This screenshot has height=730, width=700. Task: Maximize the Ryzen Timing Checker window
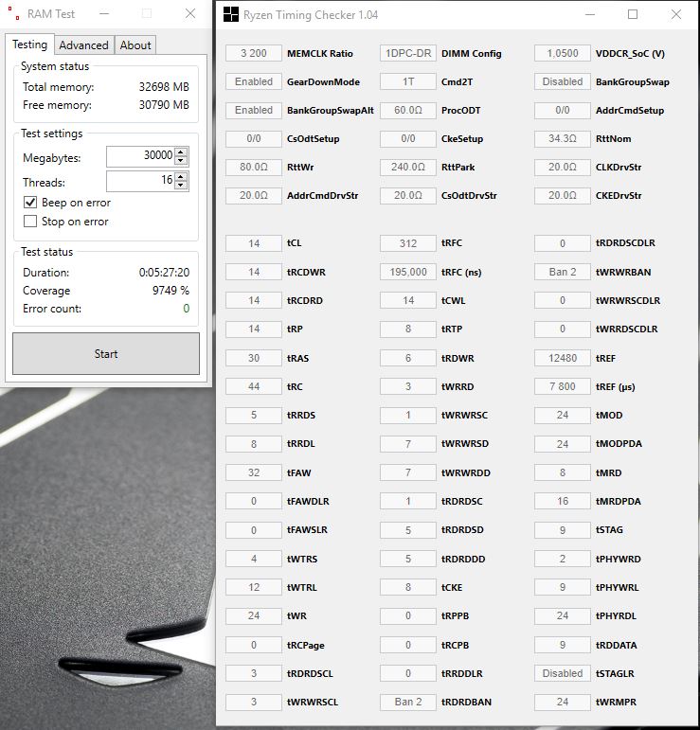[x=633, y=14]
